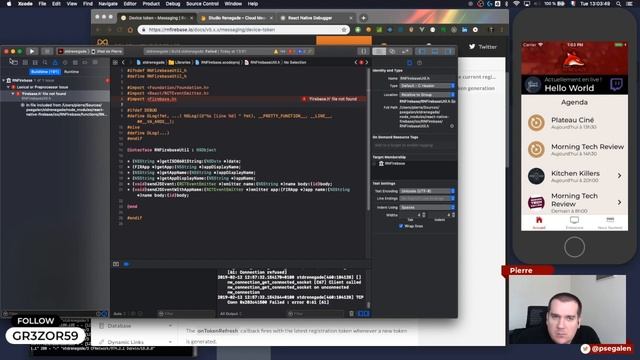Collapse the 'Firebase.h' file not found row
640x360 pixels.
click(13, 93)
